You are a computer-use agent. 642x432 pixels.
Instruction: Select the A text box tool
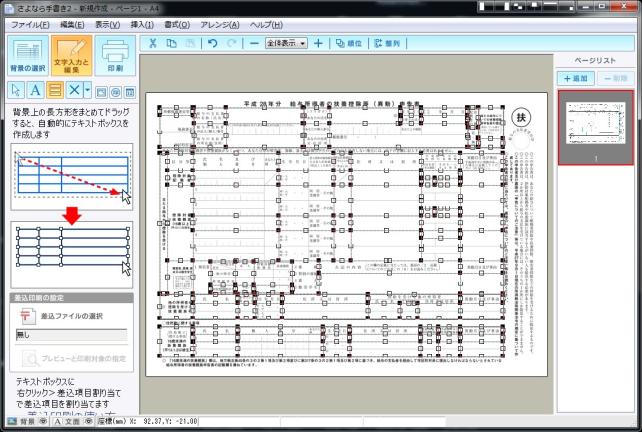(36, 90)
